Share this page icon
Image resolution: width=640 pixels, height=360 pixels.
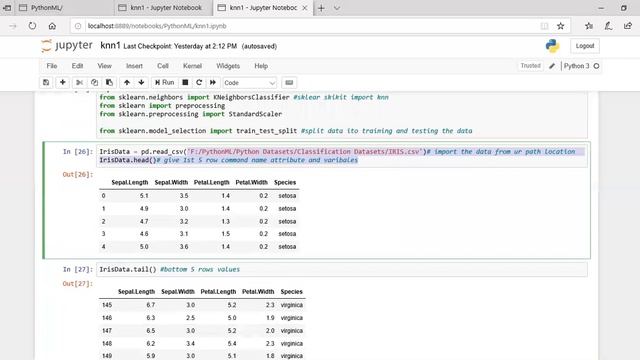point(628,26)
